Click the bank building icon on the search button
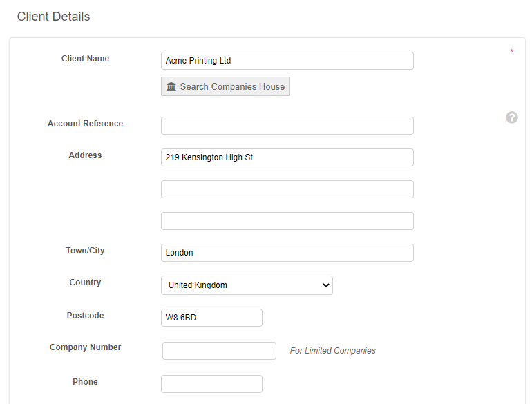Viewport: 532px width, 404px height. pos(171,86)
